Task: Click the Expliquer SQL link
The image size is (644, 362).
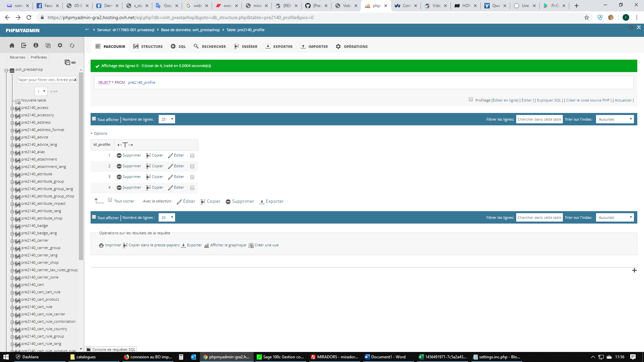Action: point(549,100)
